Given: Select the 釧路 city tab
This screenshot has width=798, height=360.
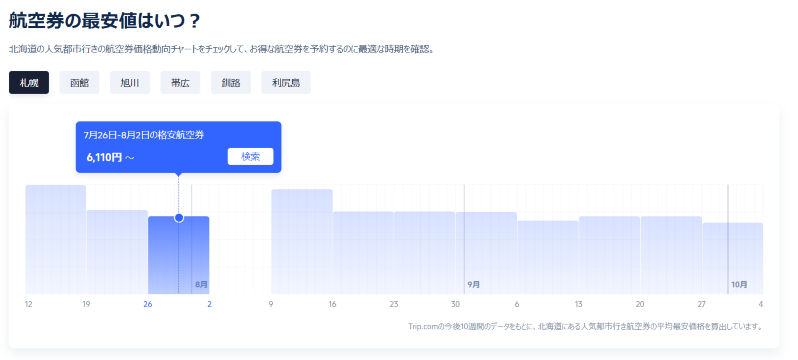Looking at the screenshot, I should (231, 82).
